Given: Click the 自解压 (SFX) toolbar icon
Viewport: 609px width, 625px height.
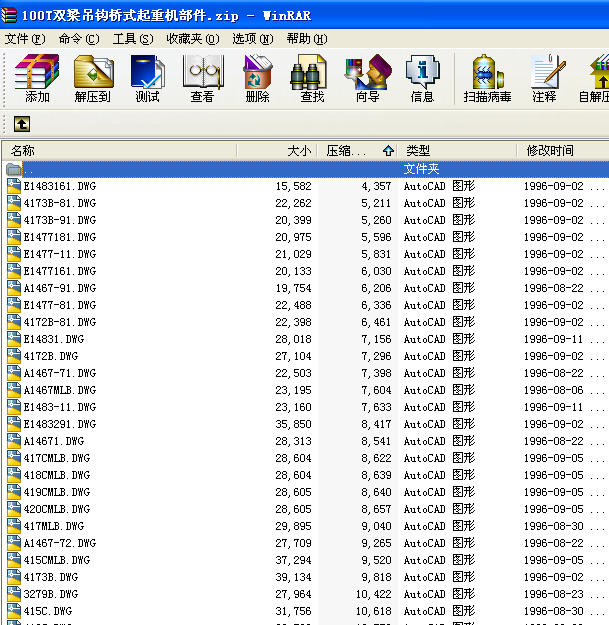Looking at the screenshot, I should [x=595, y=79].
